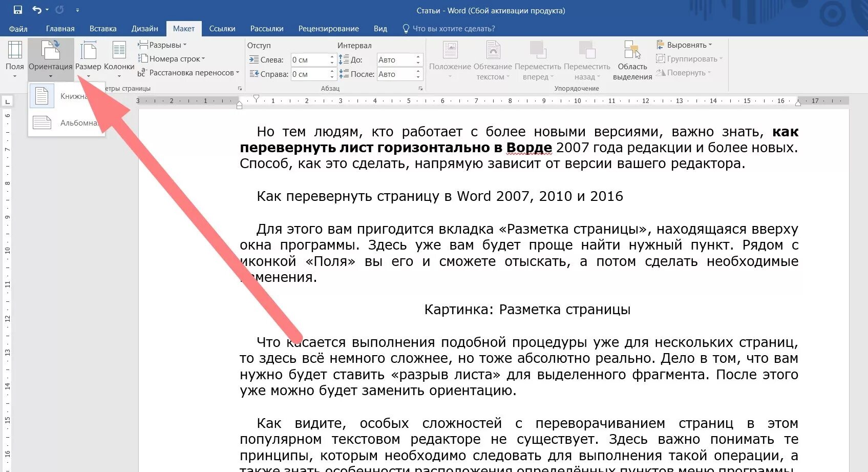Open the Обтекание текстом wrap menu

[493, 59]
